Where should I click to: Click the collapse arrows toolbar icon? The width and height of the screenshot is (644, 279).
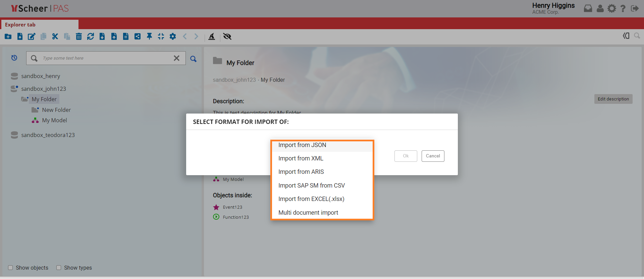[x=161, y=37]
